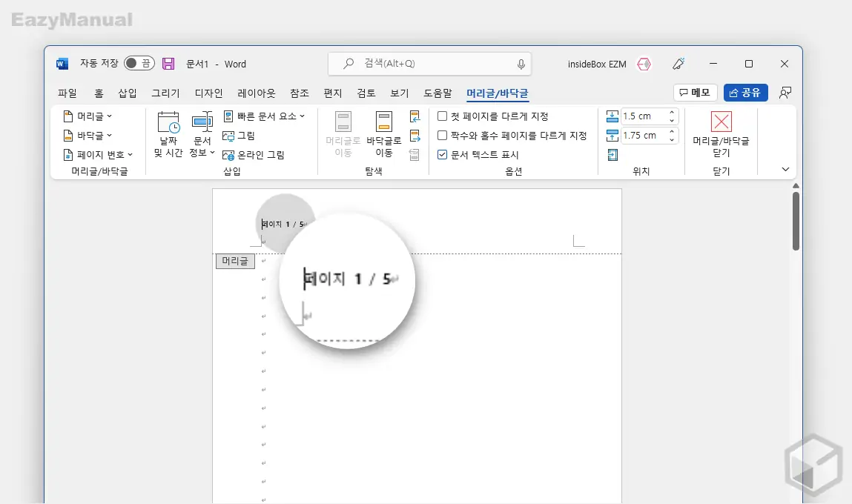Click the footer distance from bottom icon
The width and height of the screenshot is (852, 504).
click(612, 135)
